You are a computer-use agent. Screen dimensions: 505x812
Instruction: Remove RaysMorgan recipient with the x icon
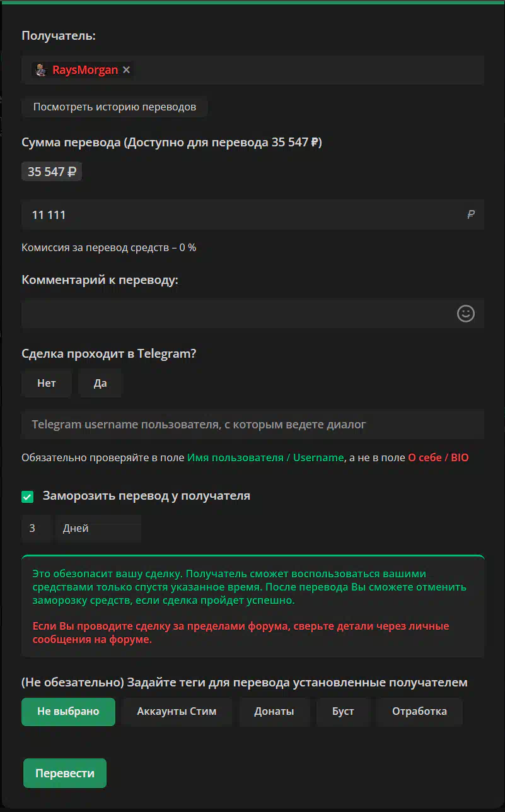pos(127,70)
